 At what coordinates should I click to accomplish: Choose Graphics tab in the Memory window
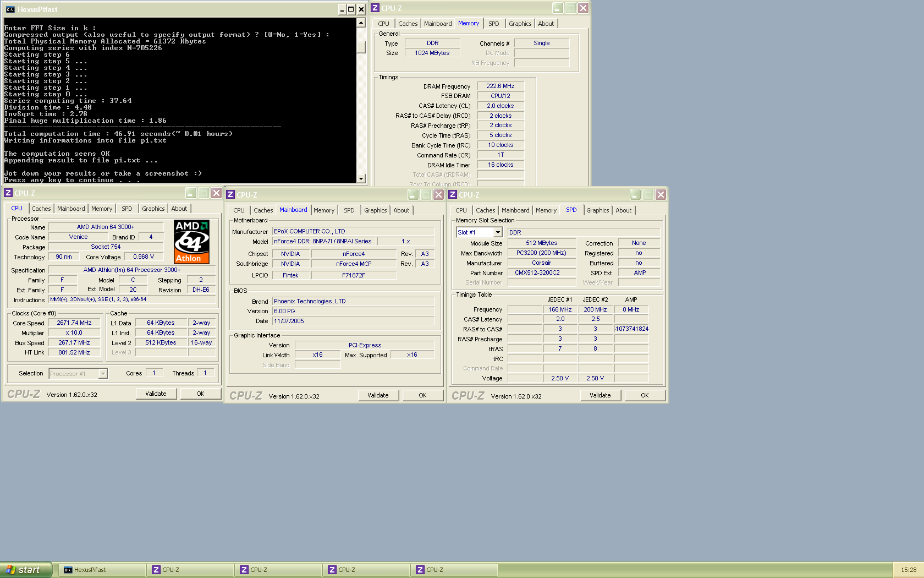(x=520, y=24)
